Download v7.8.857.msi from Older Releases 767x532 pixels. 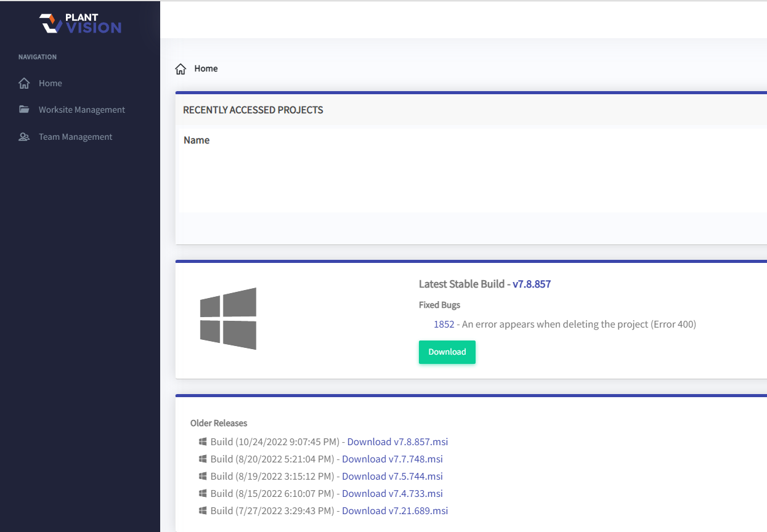point(397,441)
